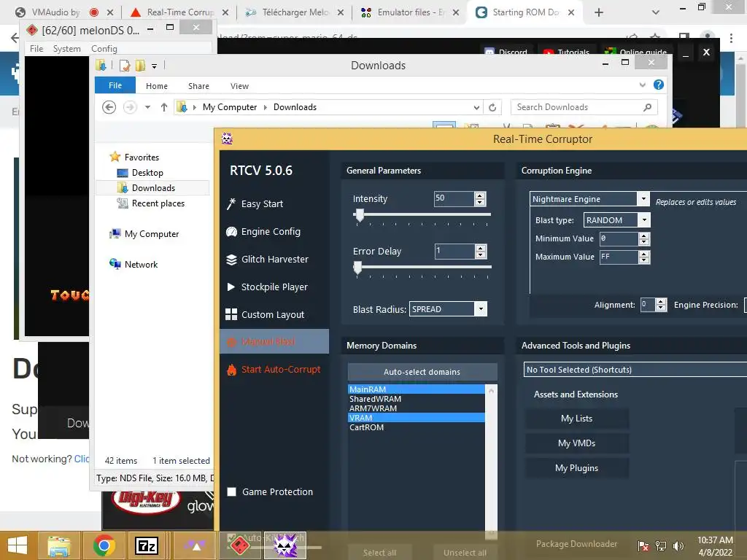747x560 pixels.
Task: Select the MainRAM memory domain
Action: [417, 389]
